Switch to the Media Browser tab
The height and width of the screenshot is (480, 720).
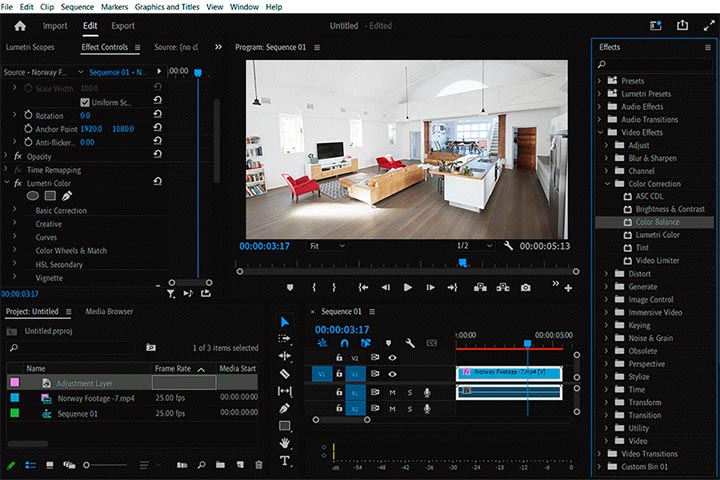[x=109, y=311]
